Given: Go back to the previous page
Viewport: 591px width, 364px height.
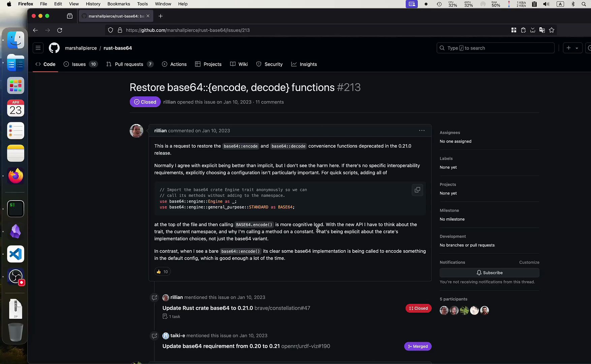Looking at the screenshot, I should [35, 30].
